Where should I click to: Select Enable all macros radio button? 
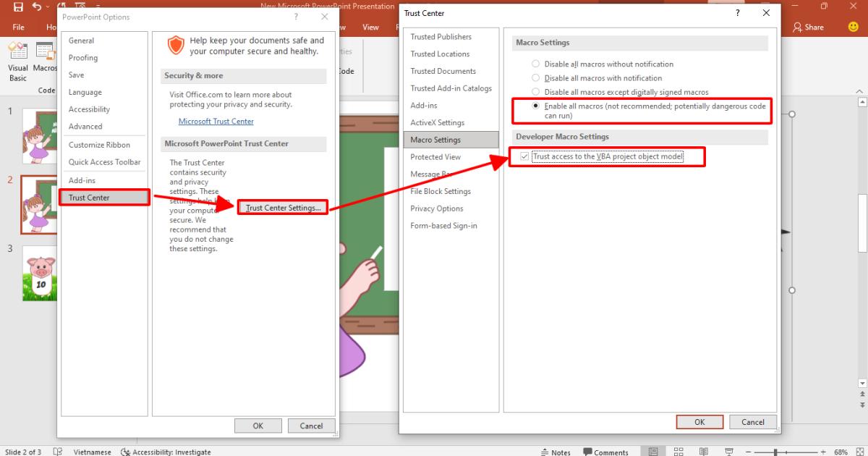[x=536, y=106]
